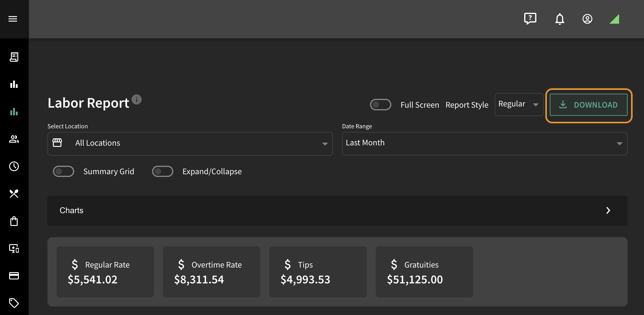Select the green bar chart analytics icon

point(14,112)
